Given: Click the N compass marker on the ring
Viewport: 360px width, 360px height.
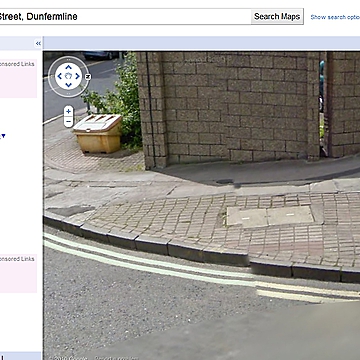Looking at the screenshot, I should (x=88, y=77).
